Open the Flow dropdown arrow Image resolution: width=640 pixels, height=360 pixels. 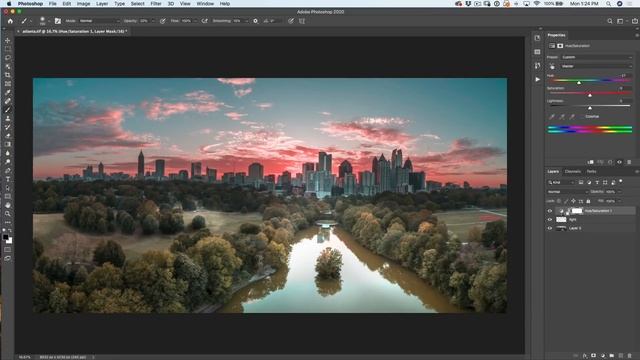tap(195, 21)
